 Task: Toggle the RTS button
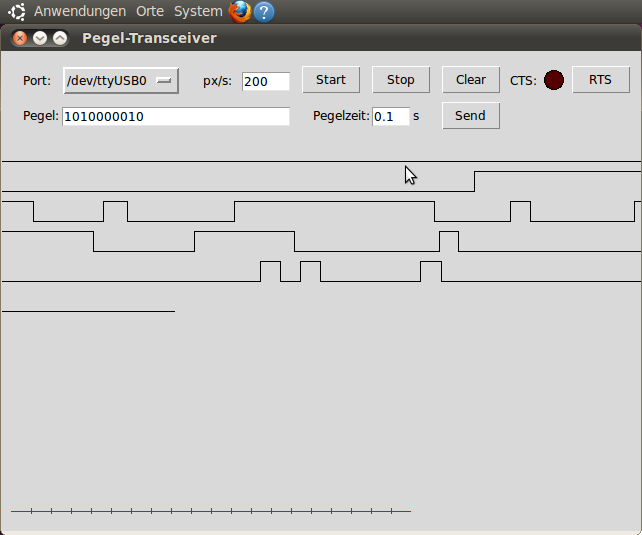(x=600, y=80)
